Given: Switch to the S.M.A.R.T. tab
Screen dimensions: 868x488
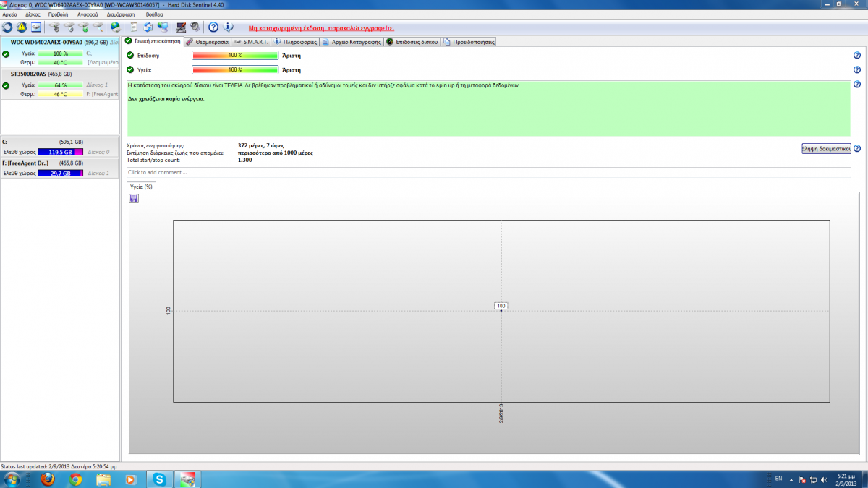Looking at the screenshot, I should (251, 42).
